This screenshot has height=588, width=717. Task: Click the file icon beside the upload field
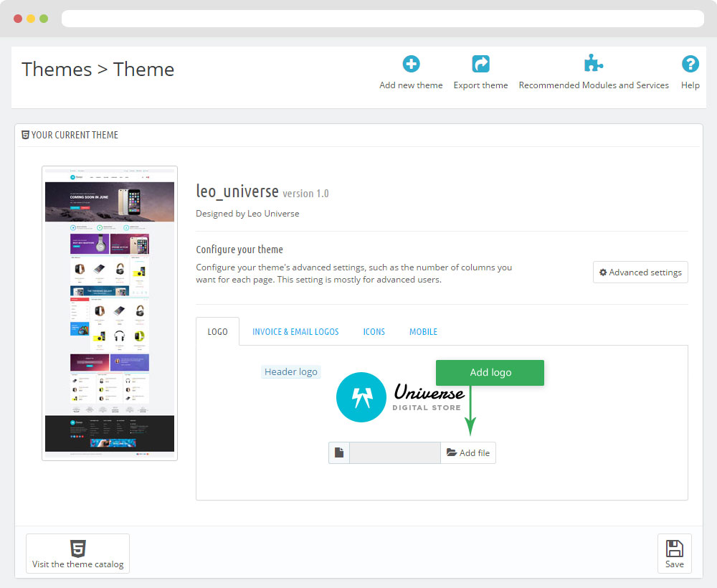point(339,452)
